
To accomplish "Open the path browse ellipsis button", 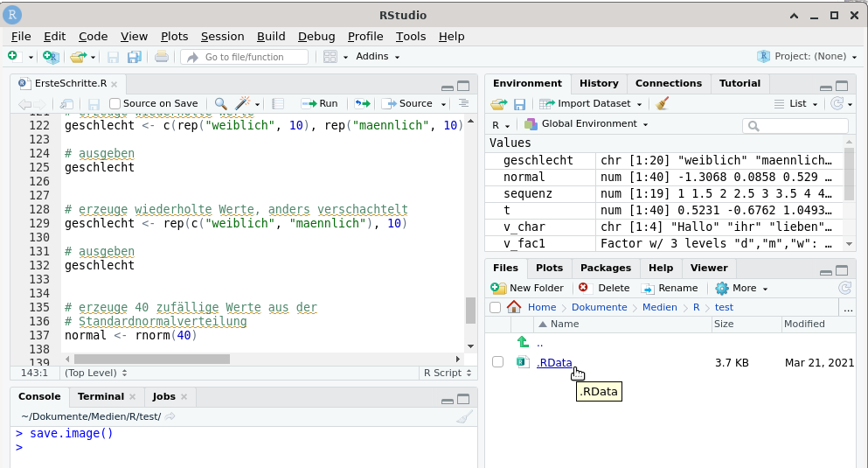I will tap(848, 308).
